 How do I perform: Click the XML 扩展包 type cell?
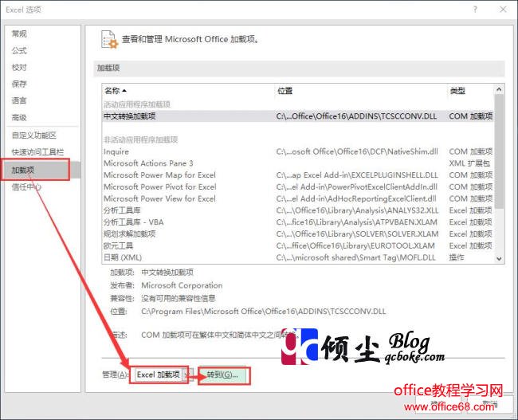(x=469, y=163)
